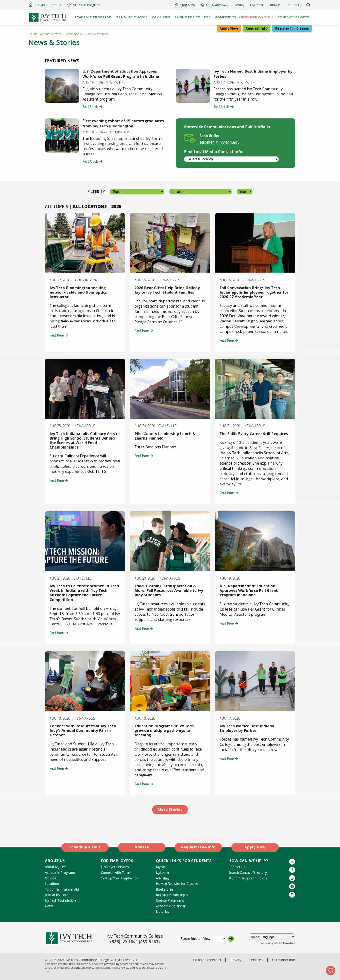Read Article for Best Indiana Employer featured story
Image resolution: width=340 pixels, height=980 pixels.
point(223,107)
